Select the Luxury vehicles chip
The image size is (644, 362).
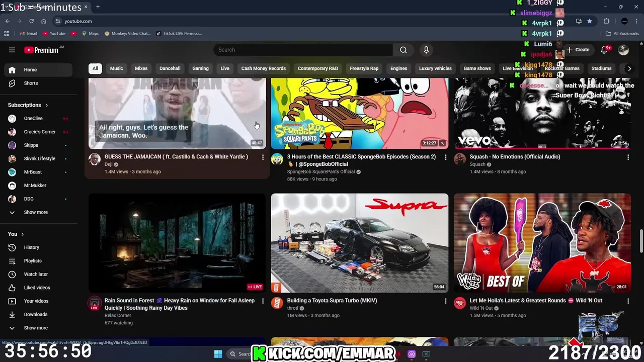pyautogui.click(x=436, y=68)
